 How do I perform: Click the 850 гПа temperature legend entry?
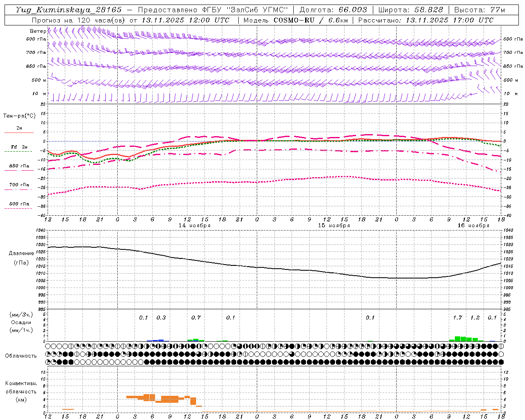pos(19,166)
